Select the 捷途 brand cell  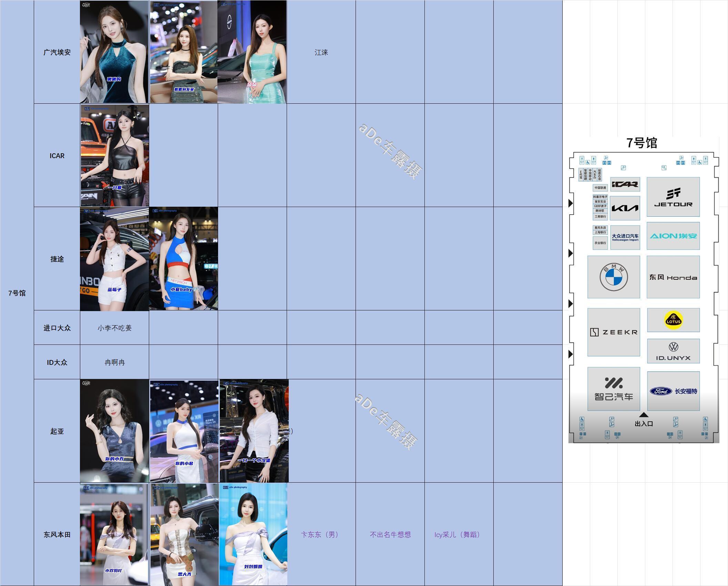click(57, 259)
